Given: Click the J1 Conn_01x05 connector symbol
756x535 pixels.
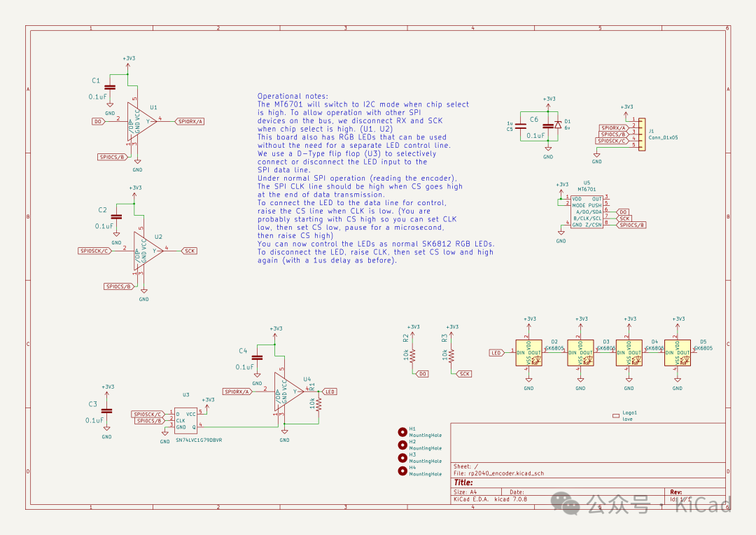Looking at the screenshot, I should click(x=642, y=134).
